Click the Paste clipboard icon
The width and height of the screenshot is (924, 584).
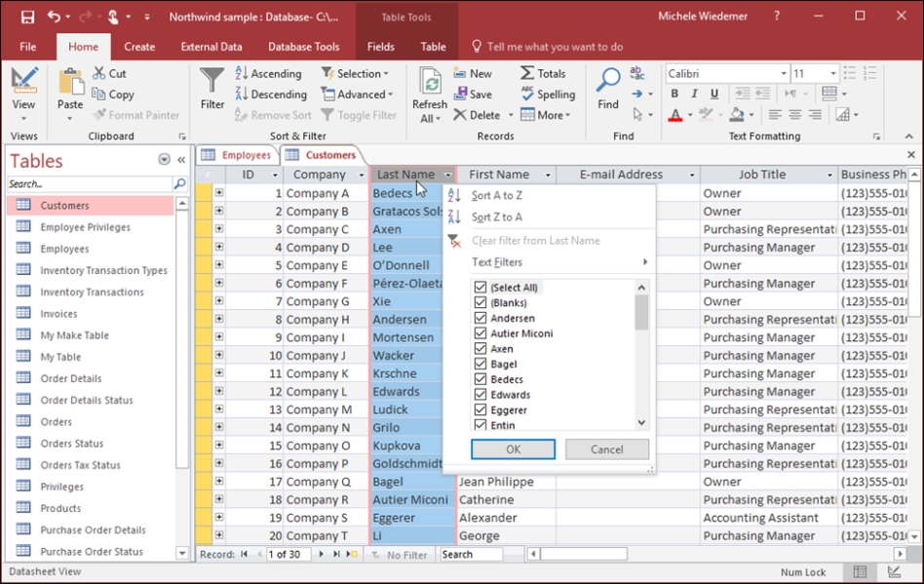tap(71, 81)
